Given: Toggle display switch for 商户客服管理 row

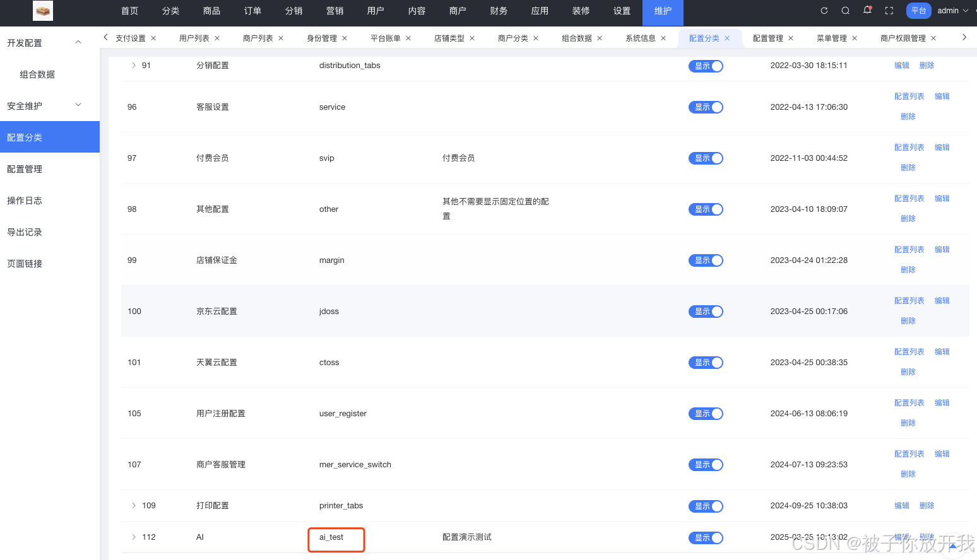Looking at the screenshot, I should coord(706,465).
